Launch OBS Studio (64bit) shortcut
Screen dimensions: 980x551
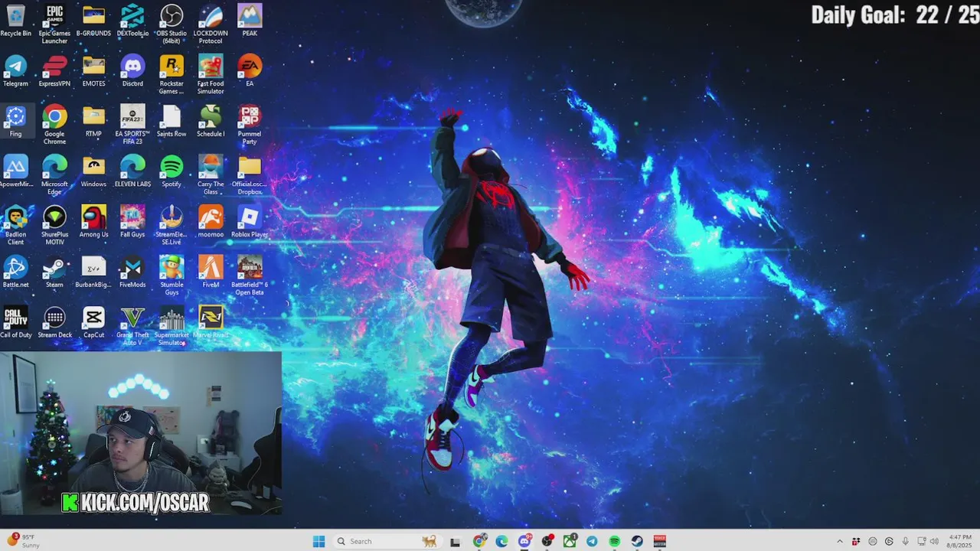point(171,24)
